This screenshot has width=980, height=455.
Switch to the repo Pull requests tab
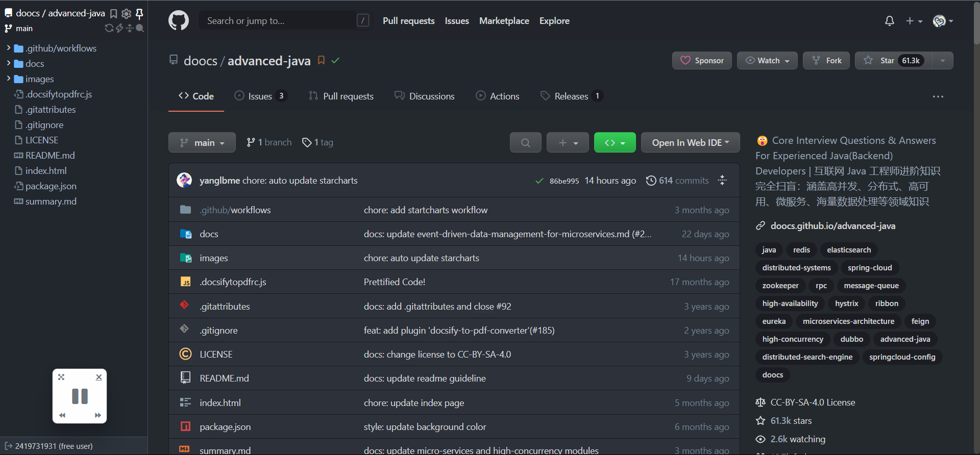click(x=341, y=96)
